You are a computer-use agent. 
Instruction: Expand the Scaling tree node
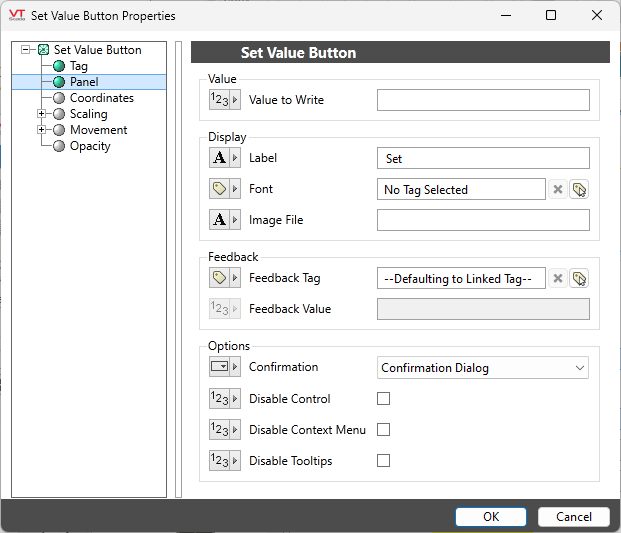pos(42,114)
